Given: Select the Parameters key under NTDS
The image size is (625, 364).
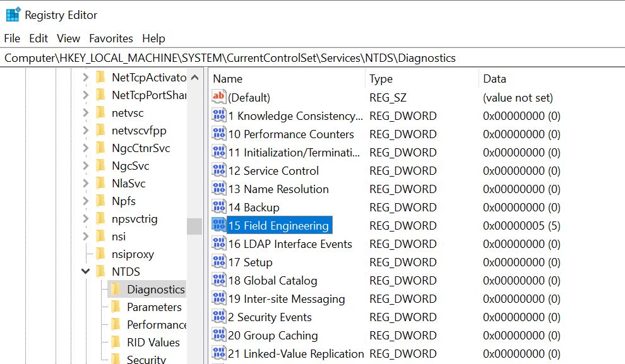Looking at the screenshot, I should (x=154, y=307).
